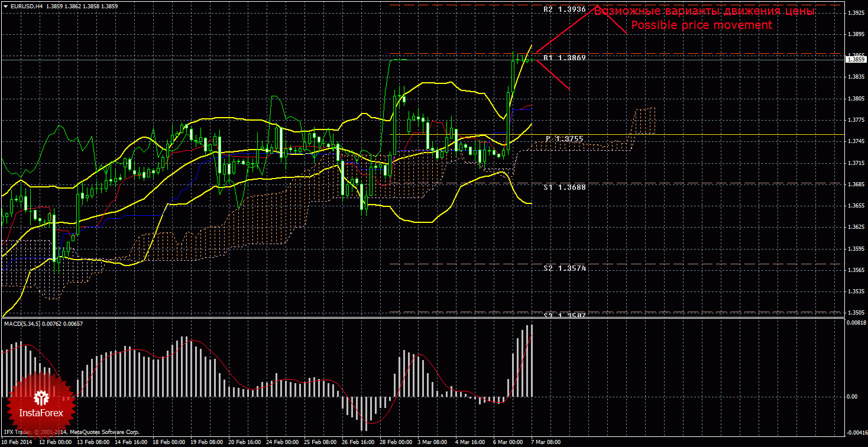Click the 10 Feb 2014 date label
Viewport: 868px width, 447px height.
pos(17,442)
